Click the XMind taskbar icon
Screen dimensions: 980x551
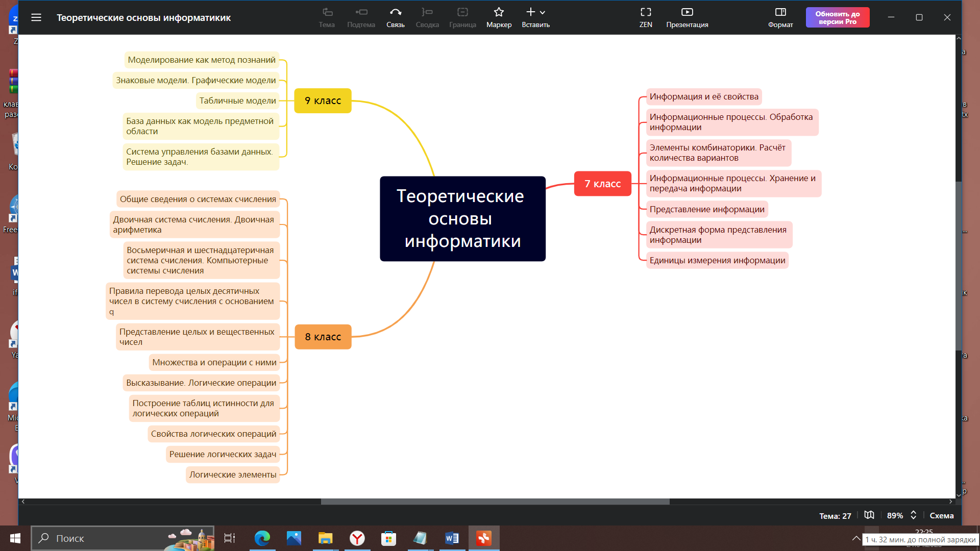point(484,538)
